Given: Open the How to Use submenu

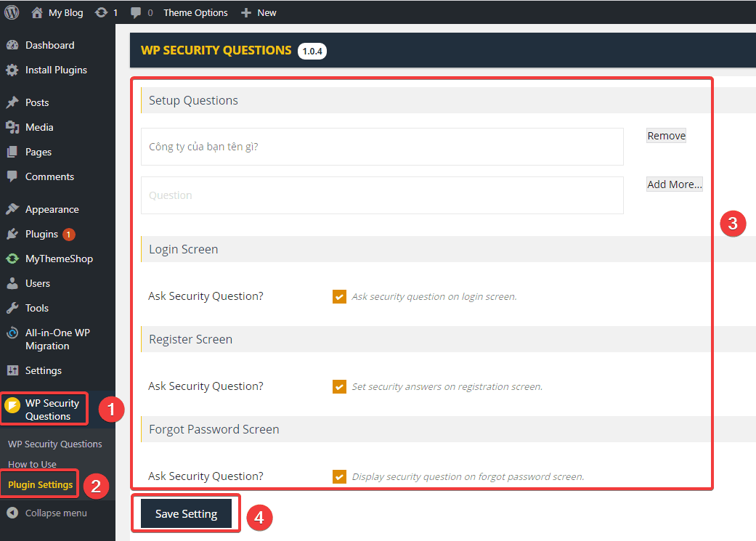Looking at the screenshot, I should pyautogui.click(x=32, y=464).
